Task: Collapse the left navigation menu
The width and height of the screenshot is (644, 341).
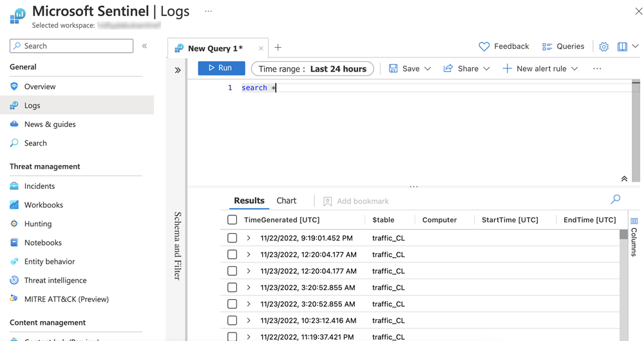Action: coord(144,46)
